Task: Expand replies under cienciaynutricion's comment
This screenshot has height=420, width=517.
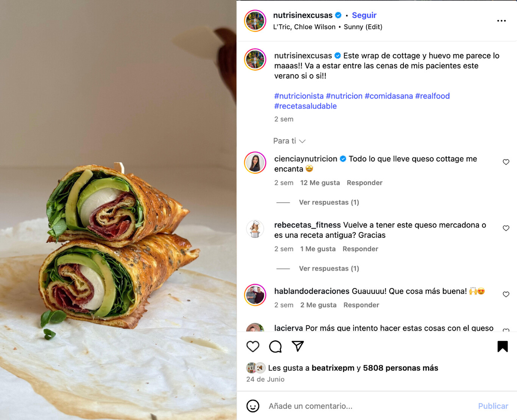Action: (x=329, y=202)
